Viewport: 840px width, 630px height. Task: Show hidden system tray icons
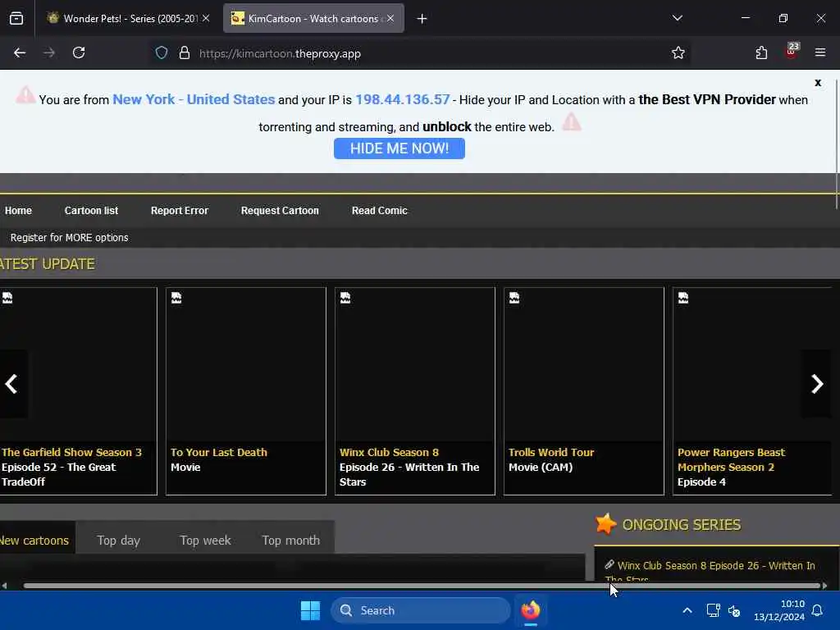[x=687, y=610]
